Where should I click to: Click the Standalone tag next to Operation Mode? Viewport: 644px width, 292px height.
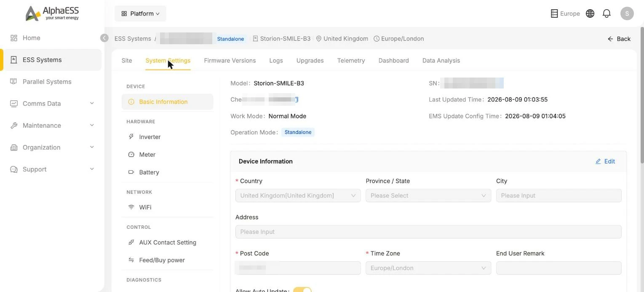coord(298,132)
